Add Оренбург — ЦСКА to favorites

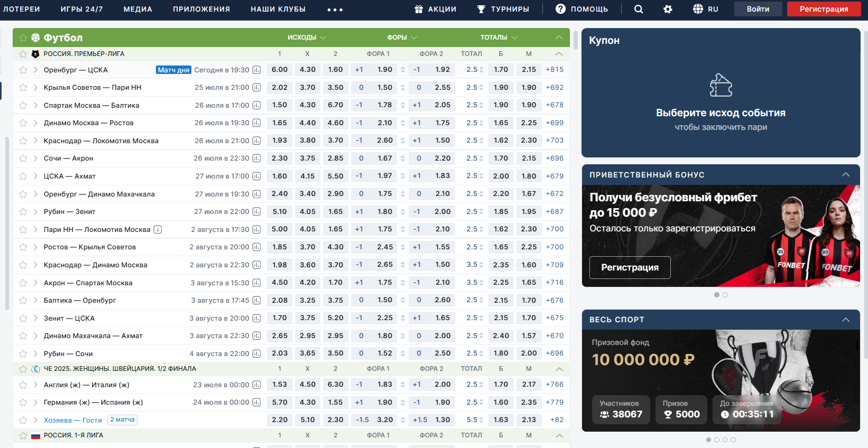[23, 70]
